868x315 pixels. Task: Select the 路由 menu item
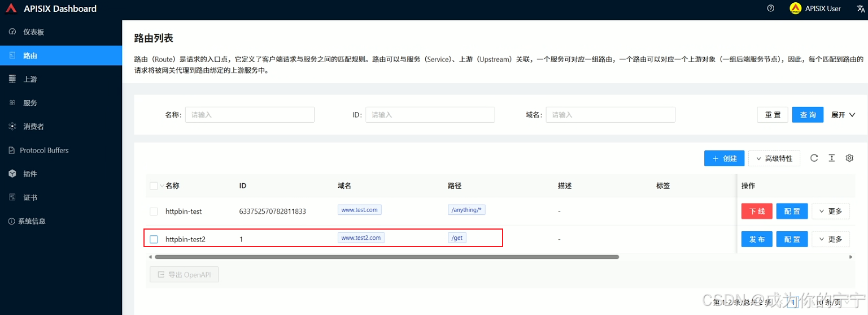point(61,55)
